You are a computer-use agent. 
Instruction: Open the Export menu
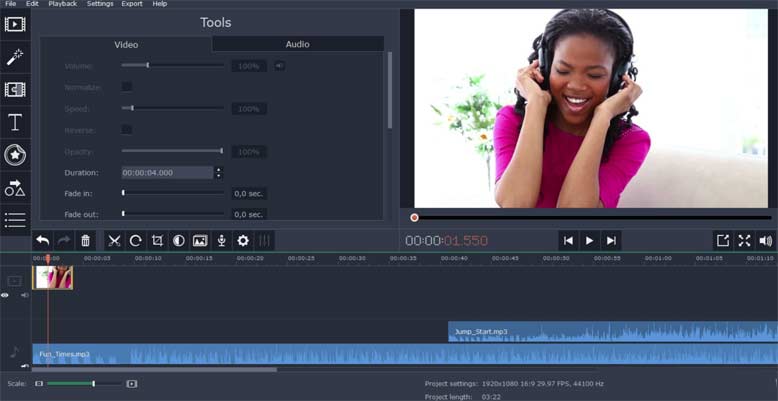point(132,4)
